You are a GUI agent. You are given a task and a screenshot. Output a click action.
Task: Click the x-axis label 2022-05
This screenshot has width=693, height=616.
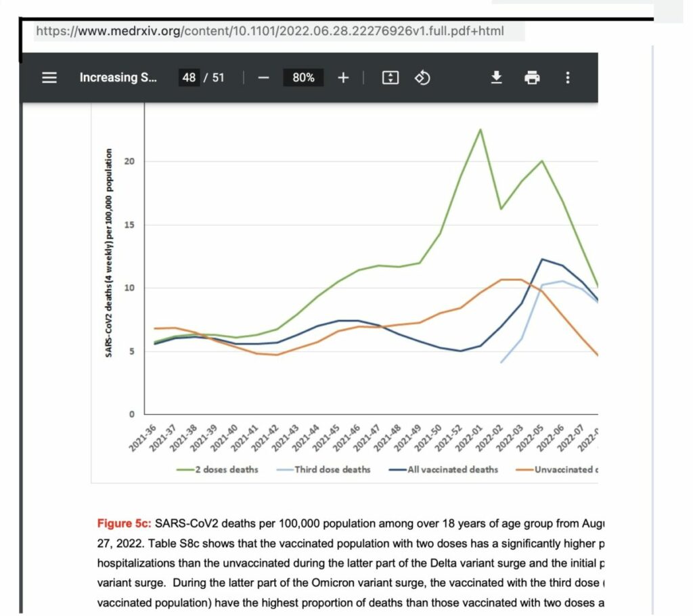531,438
